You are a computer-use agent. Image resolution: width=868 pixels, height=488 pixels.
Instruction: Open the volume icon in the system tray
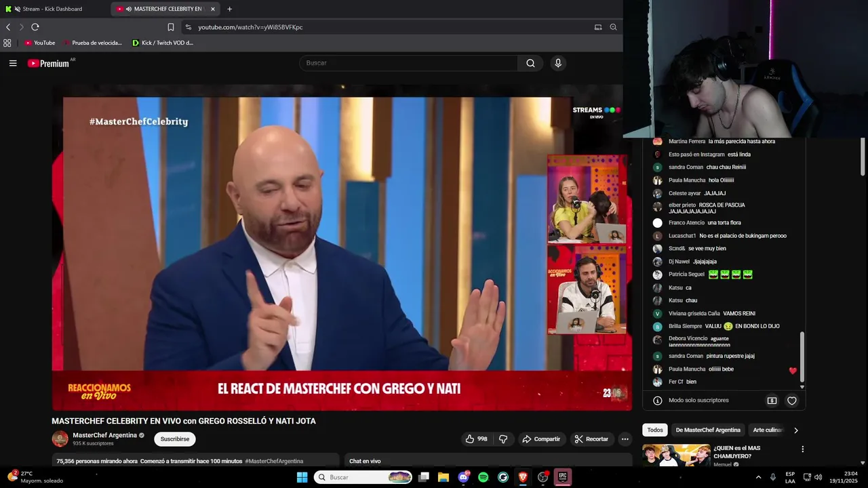click(x=818, y=477)
